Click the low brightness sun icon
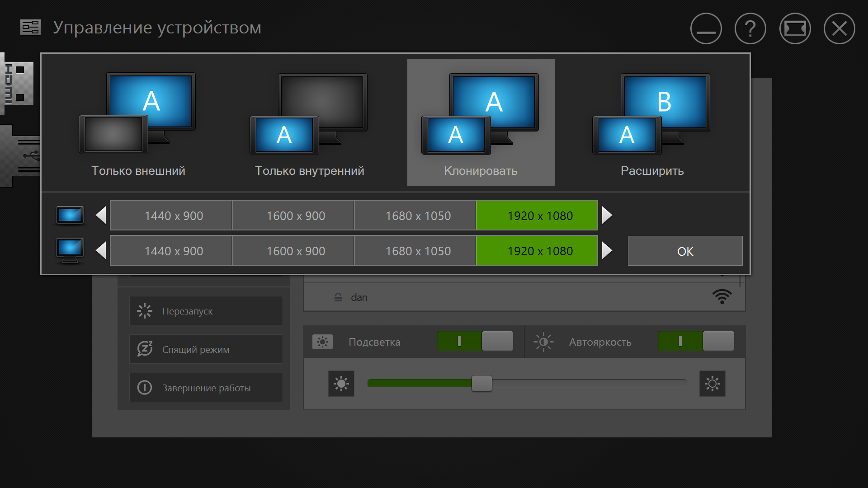Screen dimensions: 868x488 pyautogui.click(x=341, y=384)
